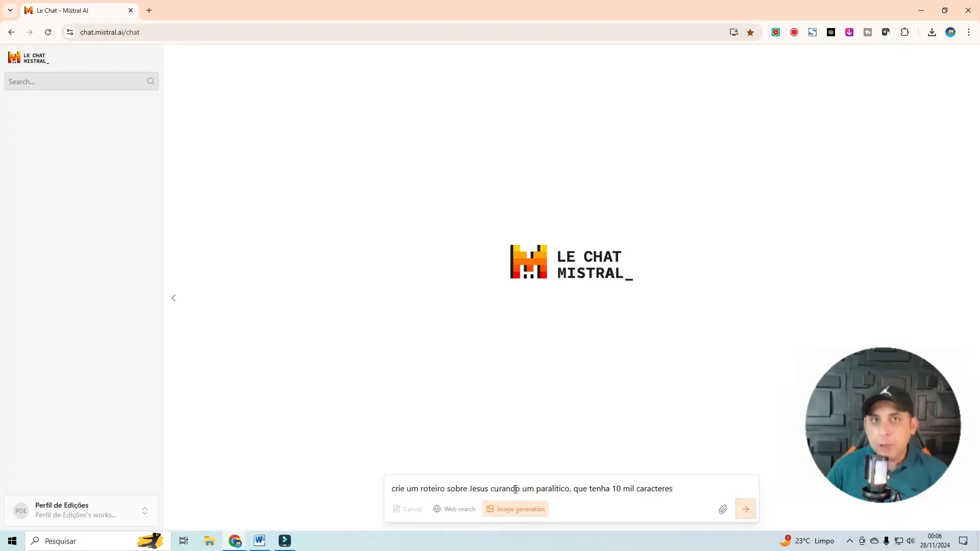Viewport: 980px width, 551px height.
Task: Open the Chrome three-dot menu
Action: coord(969,32)
